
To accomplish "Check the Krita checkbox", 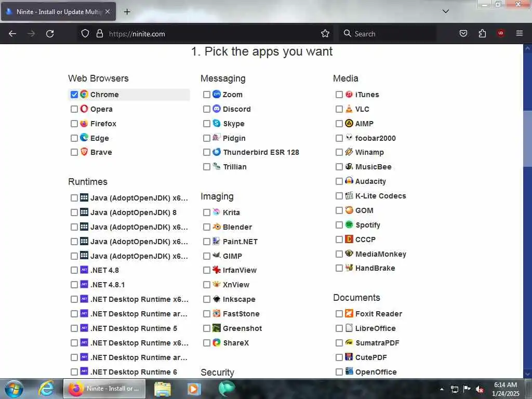I will [207, 212].
